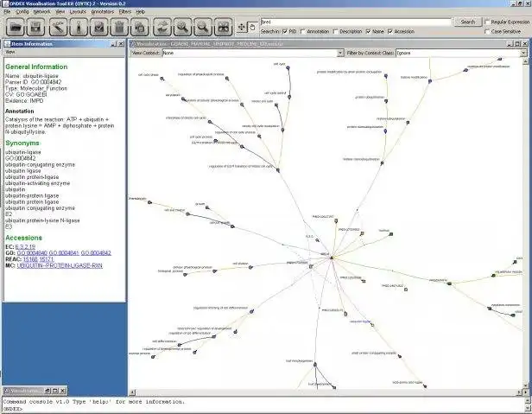Click the toolbar icon right of the wand

point(79,27)
